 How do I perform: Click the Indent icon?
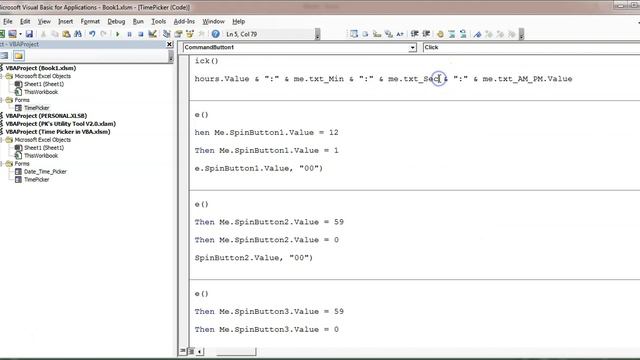415,34
